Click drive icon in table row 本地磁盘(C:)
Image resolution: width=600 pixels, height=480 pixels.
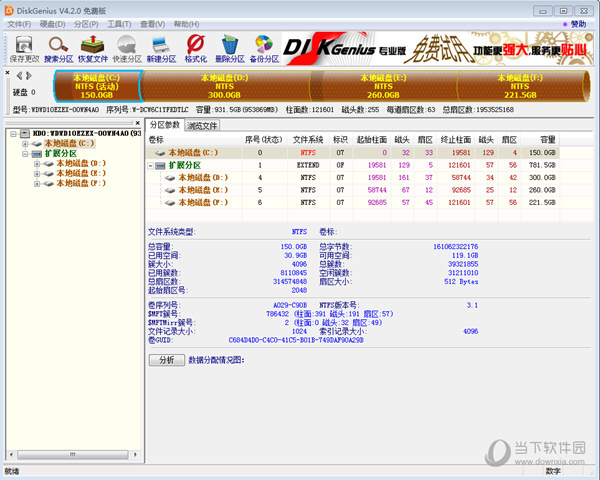click(160, 153)
